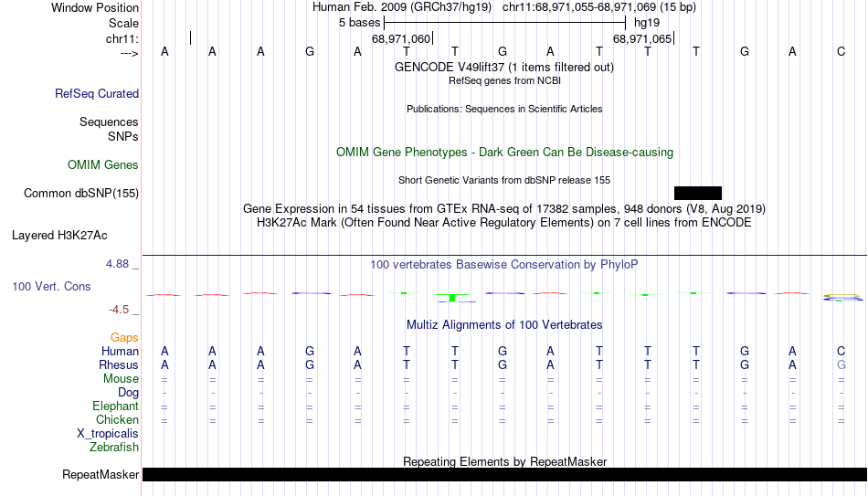The image size is (868, 496).
Task: Click the black RepeatMasker element bar
Action: point(505,474)
